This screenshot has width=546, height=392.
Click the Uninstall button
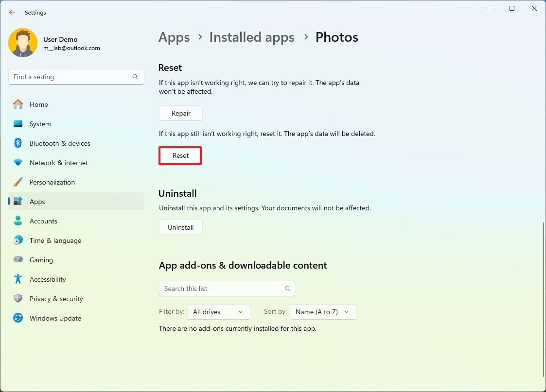181,227
